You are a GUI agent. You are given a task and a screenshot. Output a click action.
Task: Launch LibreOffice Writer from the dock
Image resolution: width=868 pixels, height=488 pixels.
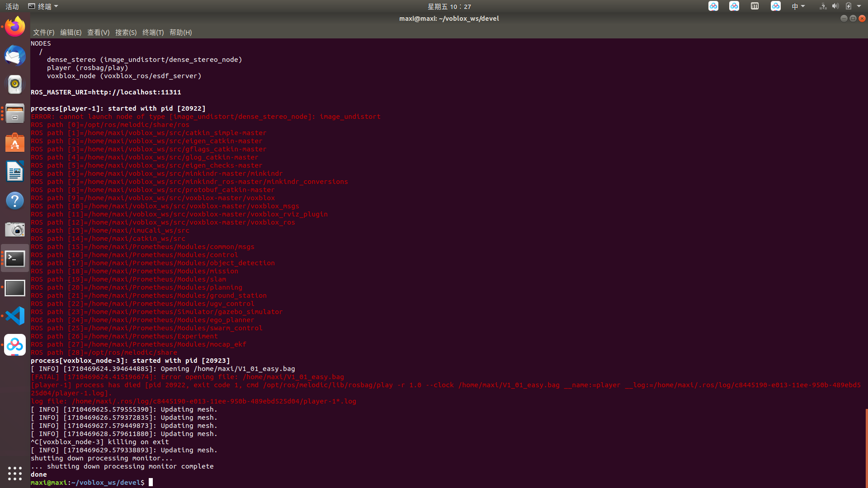tap(15, 172)
